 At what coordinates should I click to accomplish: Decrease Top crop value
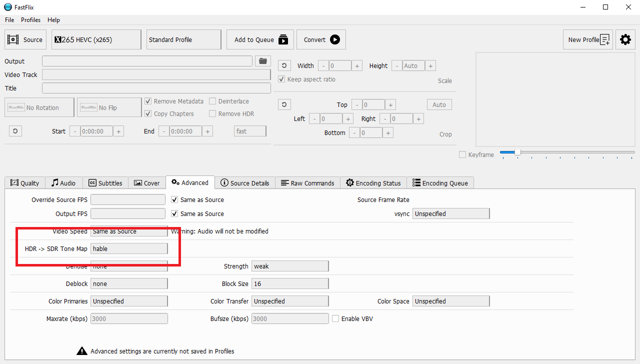[x=356, y=104]
